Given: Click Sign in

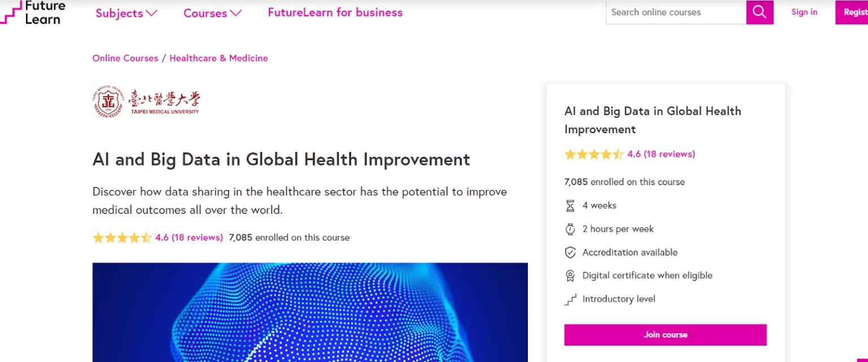Looking at the screenshot, I should [804, 12].
